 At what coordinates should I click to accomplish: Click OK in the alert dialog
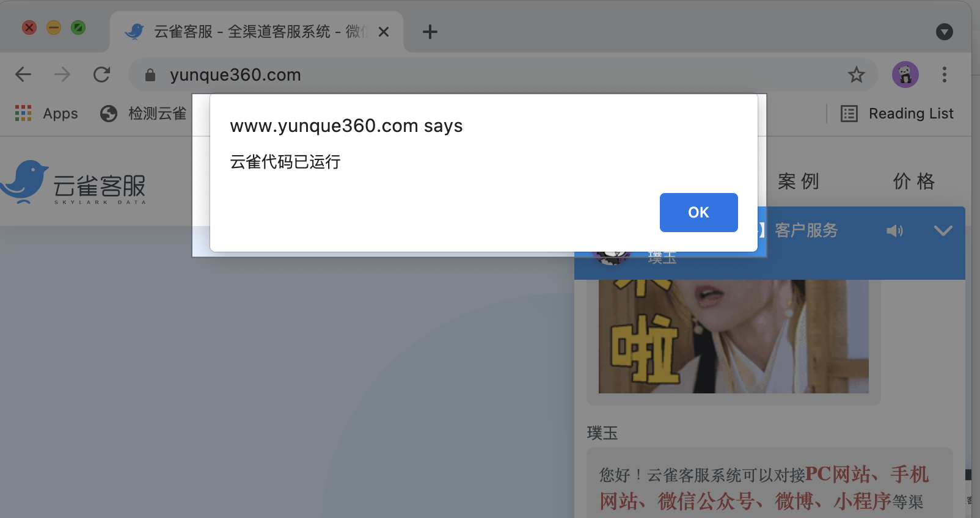[x=698, y=213]
